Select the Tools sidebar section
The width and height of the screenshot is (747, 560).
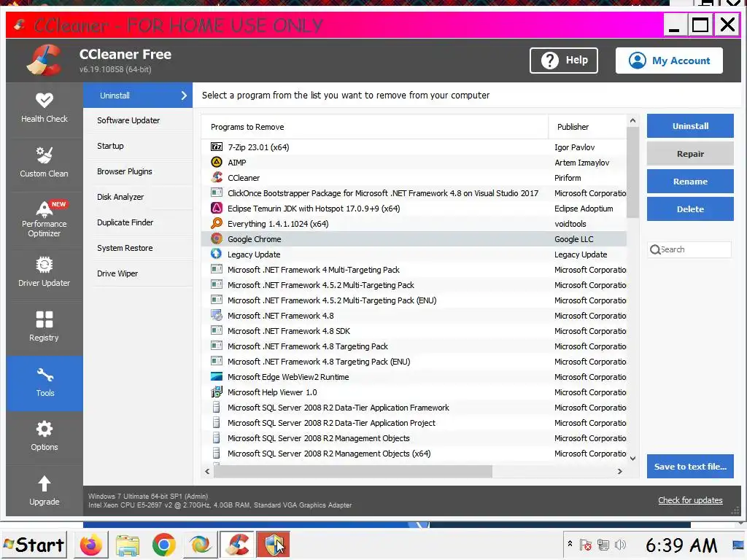(44, 383)
